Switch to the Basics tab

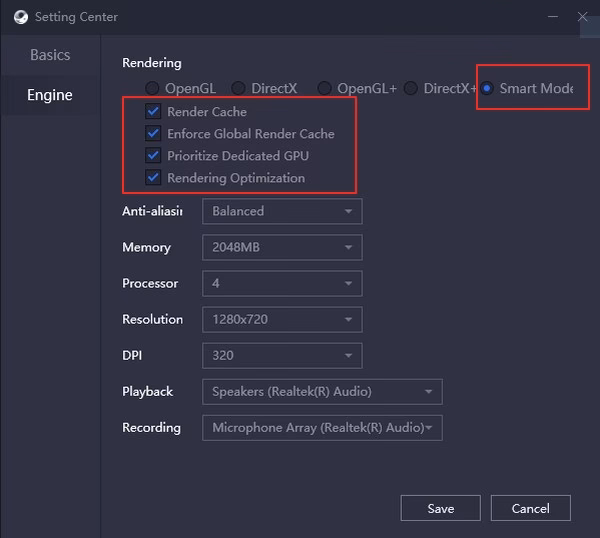pyautogui.click(x=50, y=55)
